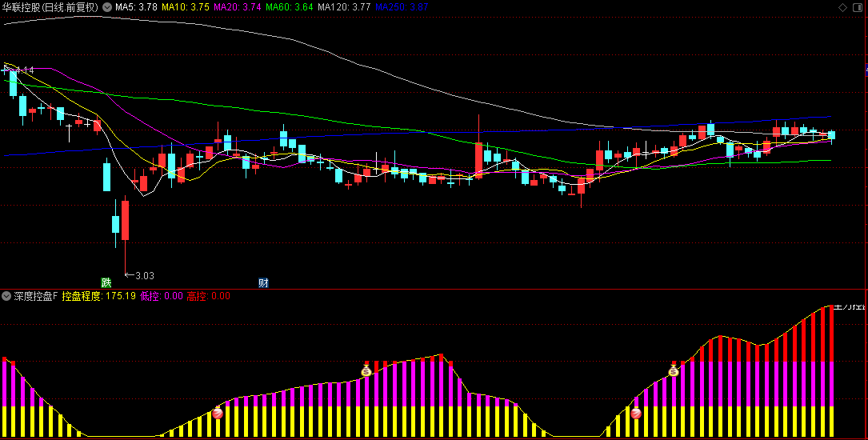
Task: Select the MA120: 3.77 label
Action: point(344,7)
